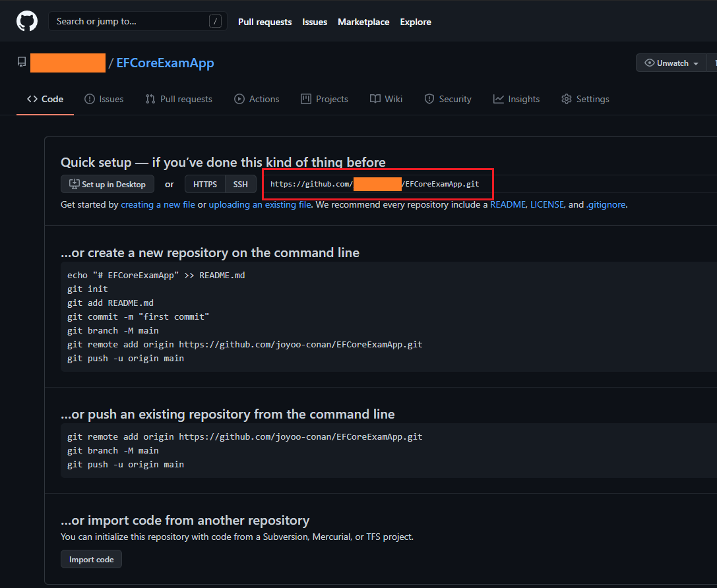Open the EFCoreExamApp repository link
The width and height of the screenshot is (717, 588).
[x=165, y=63]
